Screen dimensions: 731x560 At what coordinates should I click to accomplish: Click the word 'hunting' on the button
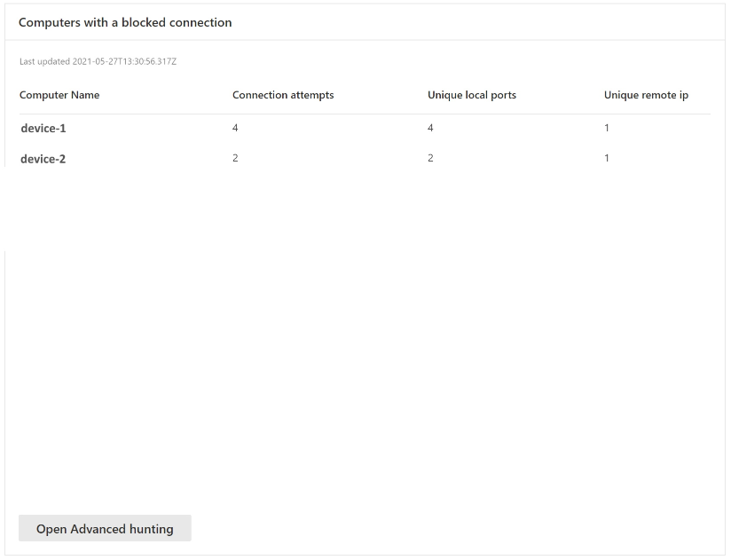pyautogui.click(x=151, y=529)
